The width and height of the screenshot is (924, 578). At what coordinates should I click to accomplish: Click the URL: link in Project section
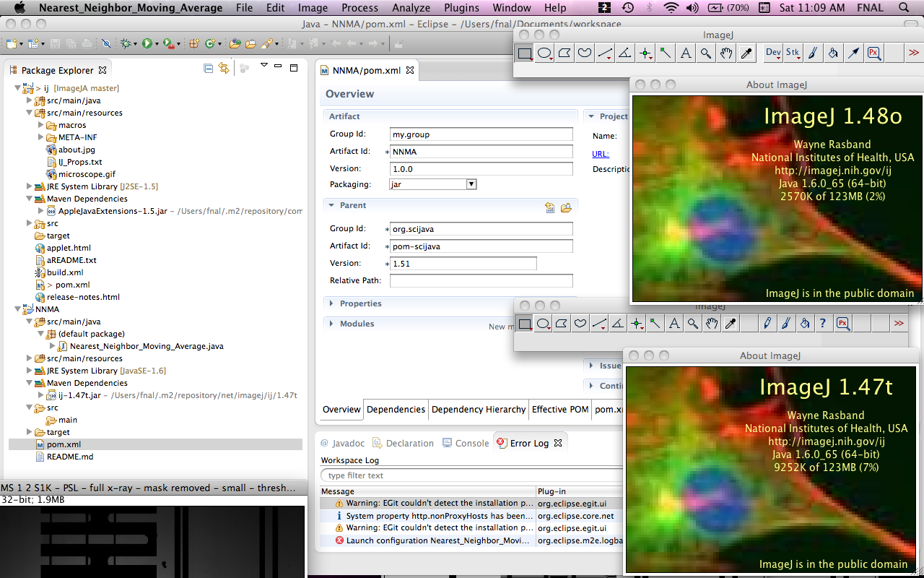600,153
